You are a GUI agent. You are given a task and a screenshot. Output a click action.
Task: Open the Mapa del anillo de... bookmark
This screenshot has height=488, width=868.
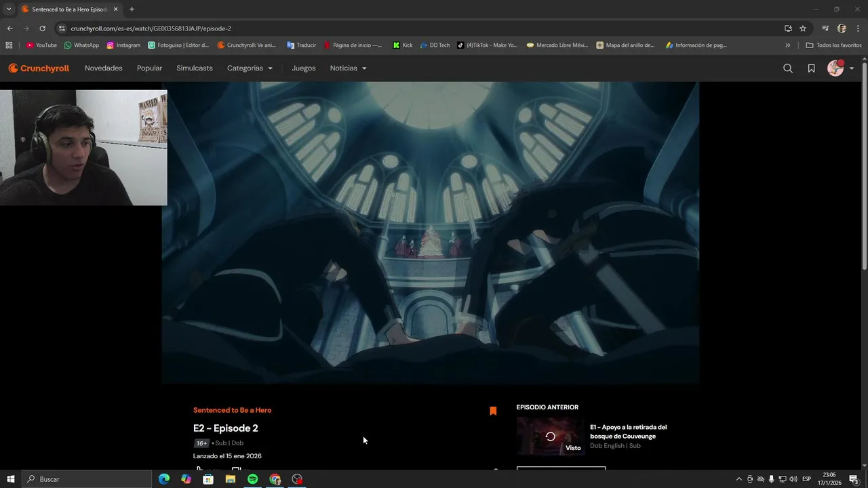tap(625, 45)
